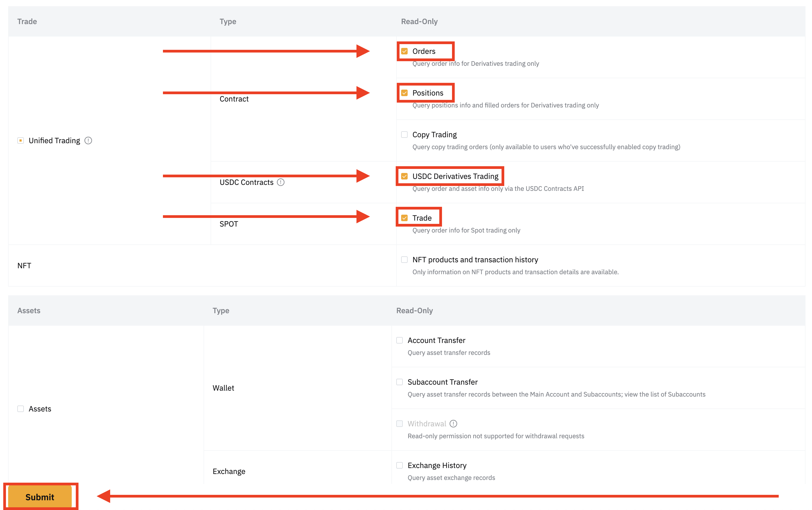The width and height of the screenshot is (812, 510).
Task: Click 'Query order info for Derivatives trading only'
Action: tap(476, 63)
